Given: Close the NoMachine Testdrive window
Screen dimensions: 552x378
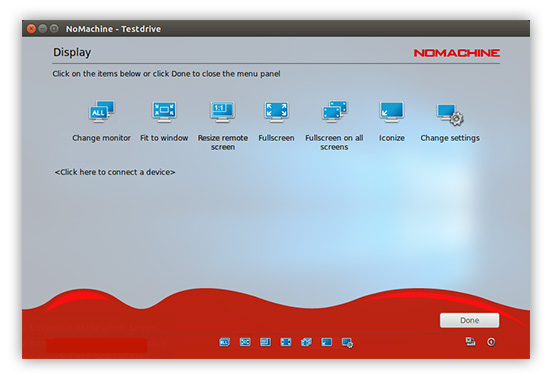Looking at the screenshot, I should [31, 29].
